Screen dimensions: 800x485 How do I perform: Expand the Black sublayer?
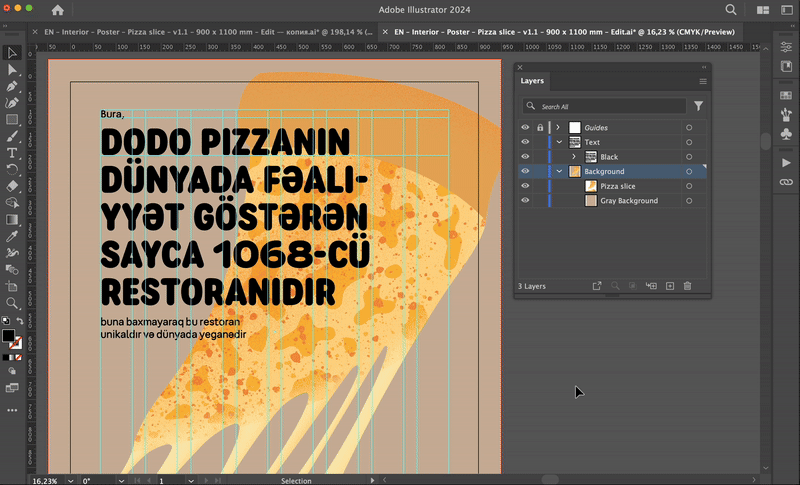pos(574,157)
